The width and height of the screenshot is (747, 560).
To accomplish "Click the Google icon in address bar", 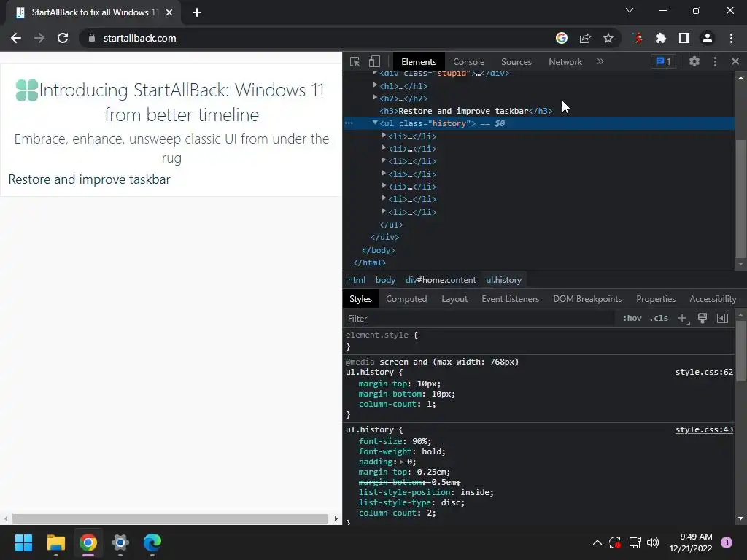I will point(562,38).
